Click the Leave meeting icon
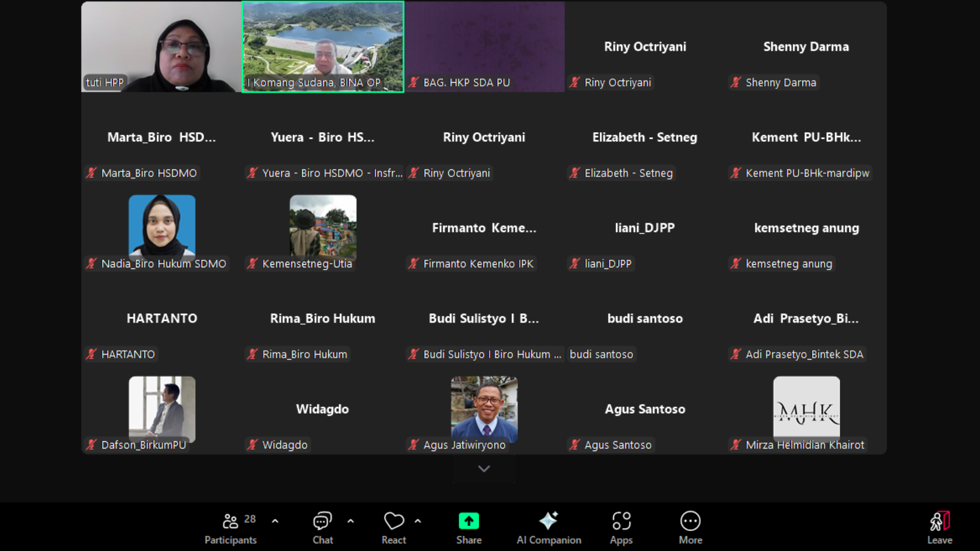Viewport: 980px width, 551px height. [x=939, y=521]
